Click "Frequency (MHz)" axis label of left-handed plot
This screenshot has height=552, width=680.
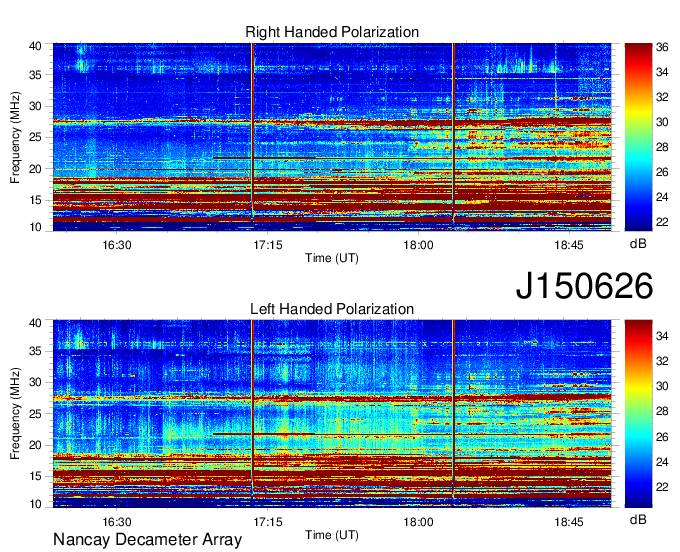pos(15,414)
